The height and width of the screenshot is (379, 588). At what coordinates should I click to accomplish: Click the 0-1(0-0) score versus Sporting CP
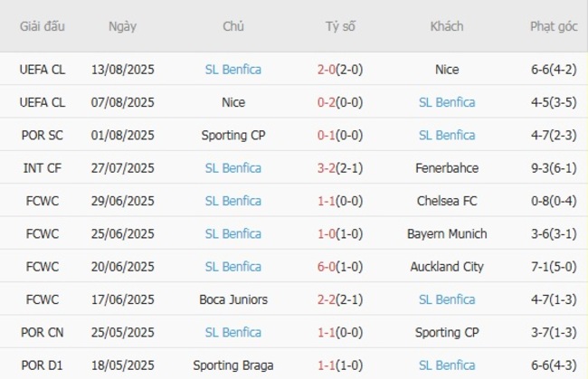(x=340, y=136)
